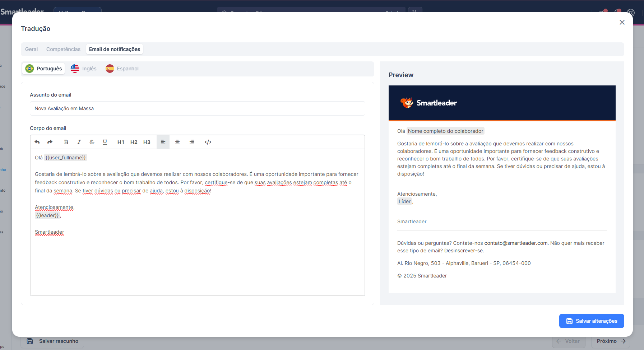Toggle italic text formatting

pos(79,142)
